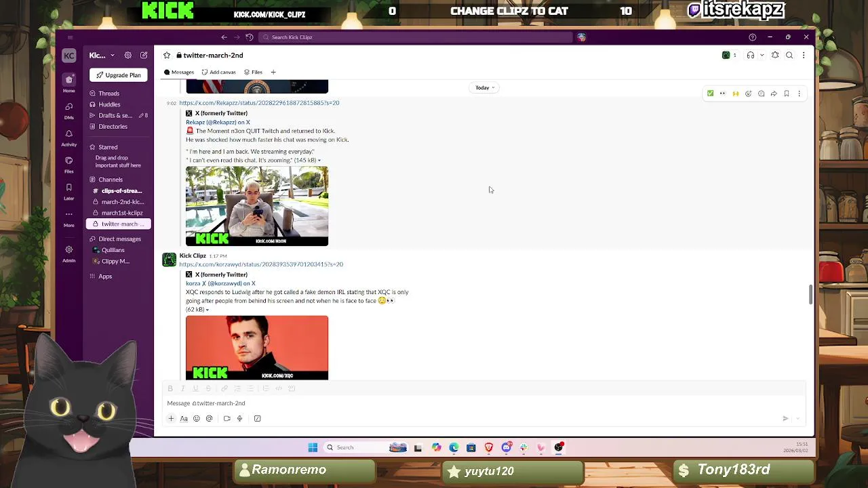Open the Rekapzz x.com status link
This screenshot has width=868, height=488.
click(259, 103)
